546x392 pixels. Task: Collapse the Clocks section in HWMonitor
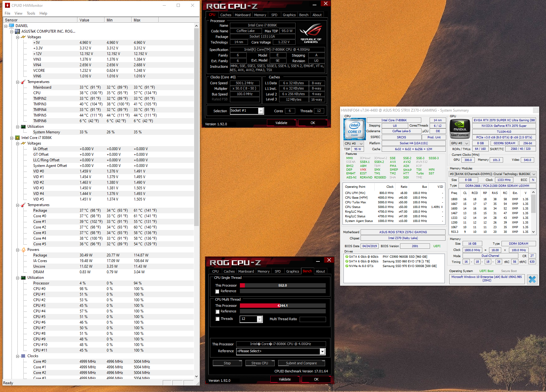point(18,356)
